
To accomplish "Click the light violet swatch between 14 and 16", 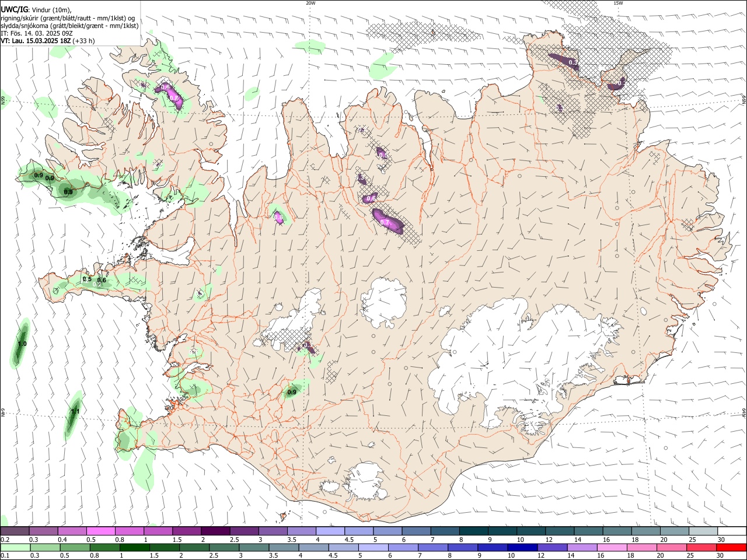I will tap(582, 547).
